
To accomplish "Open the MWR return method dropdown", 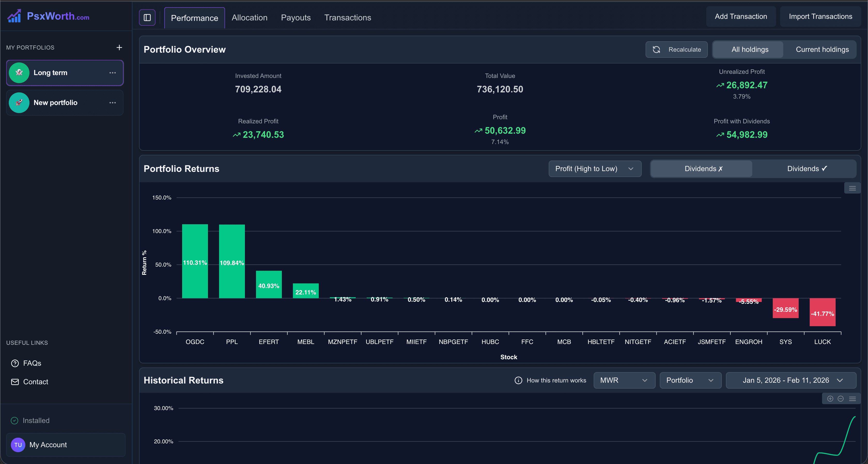I will (624, 380).
